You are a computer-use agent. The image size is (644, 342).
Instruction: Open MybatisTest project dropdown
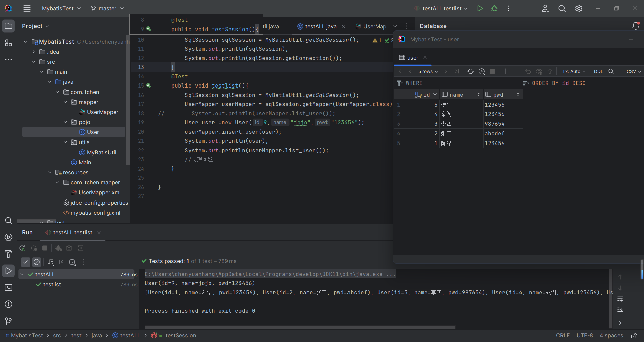(61, 8)
